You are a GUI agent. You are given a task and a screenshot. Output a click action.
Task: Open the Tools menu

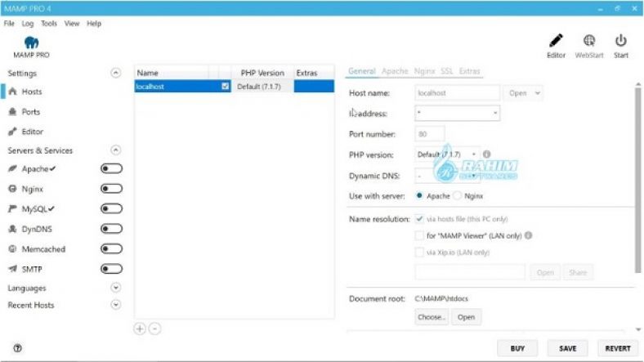pyautogui.click(x=49, y=24)
